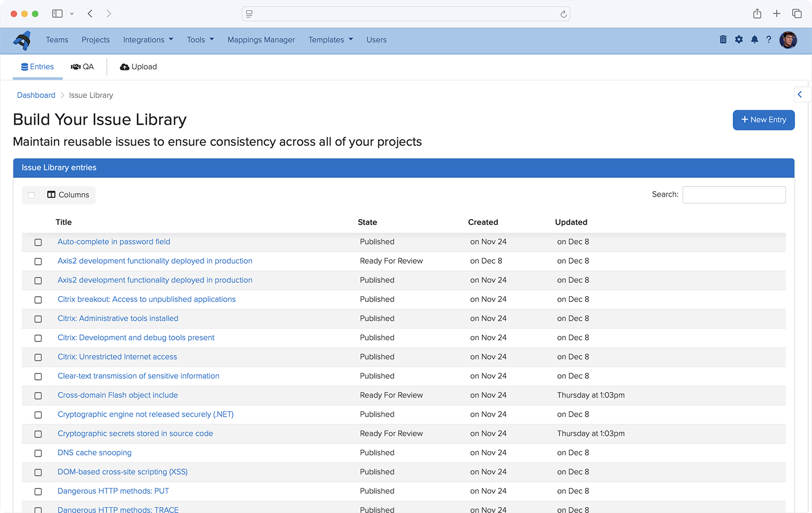Viewport: 812px width, 513px height.
Task: Go back with browser back arrow
Action: 90,14
